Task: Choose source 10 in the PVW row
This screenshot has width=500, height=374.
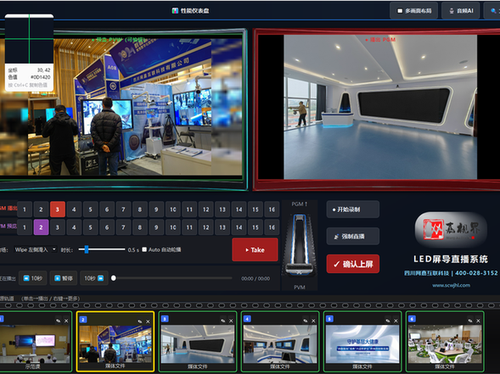Action: (x=173, y=227)
